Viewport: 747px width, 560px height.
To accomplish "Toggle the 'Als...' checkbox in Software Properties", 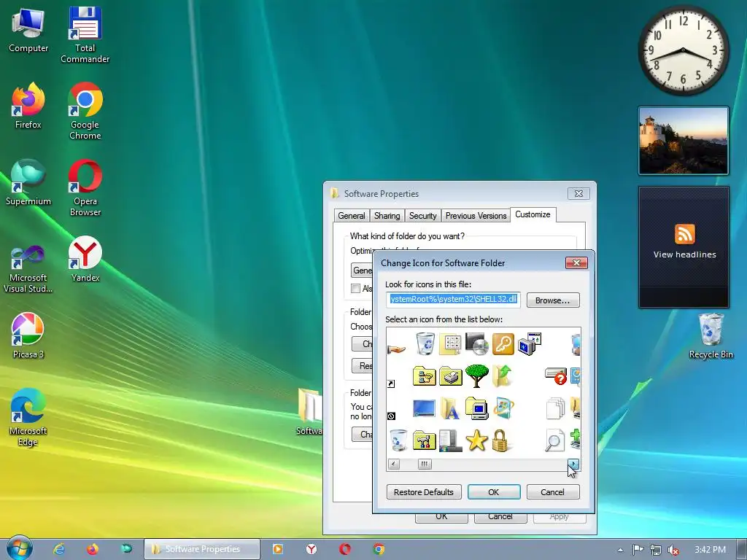I will pyautogui.click(x=355, y=288).
